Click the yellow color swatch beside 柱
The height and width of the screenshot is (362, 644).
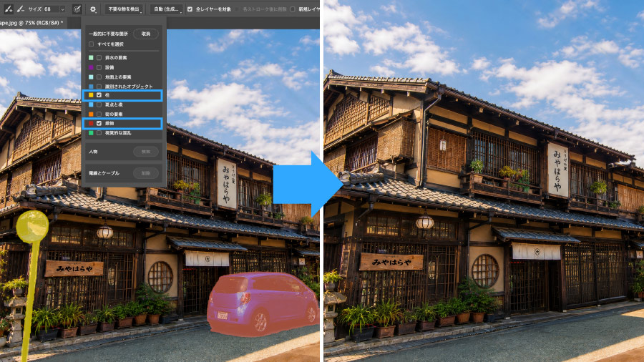[91, 95]
